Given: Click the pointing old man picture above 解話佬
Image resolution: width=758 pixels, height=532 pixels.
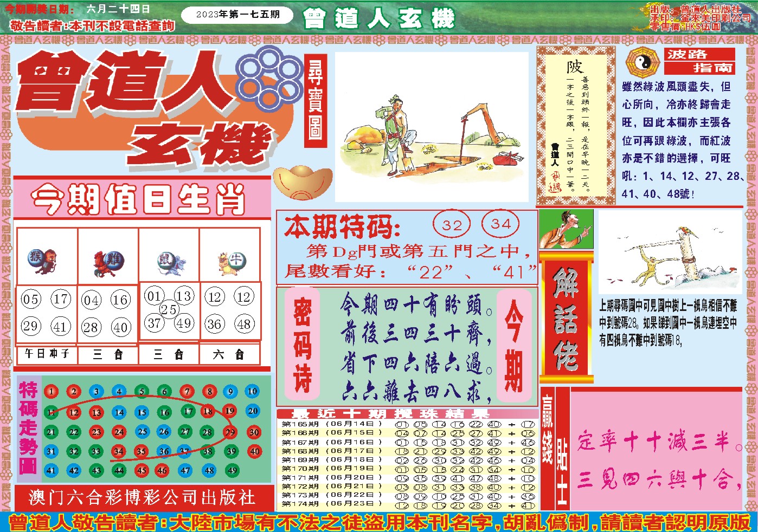Looking at the screenshot, I should [566, 229].
